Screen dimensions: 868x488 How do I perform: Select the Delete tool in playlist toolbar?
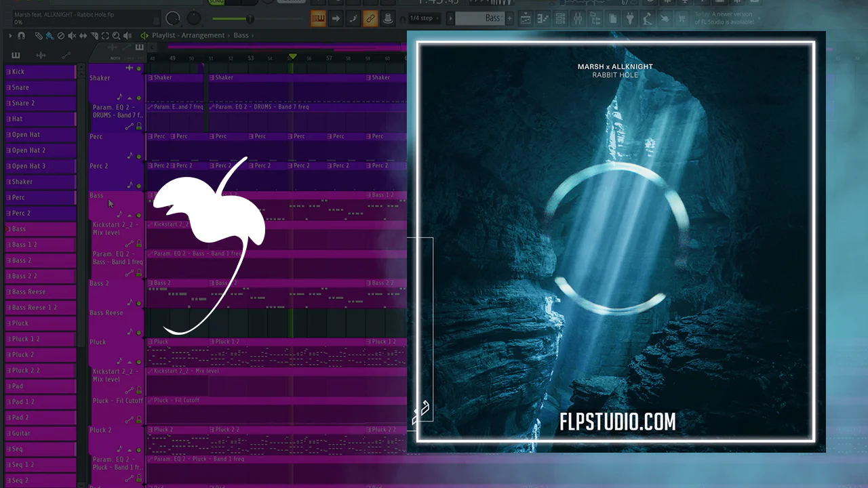(x=60, y=35)
